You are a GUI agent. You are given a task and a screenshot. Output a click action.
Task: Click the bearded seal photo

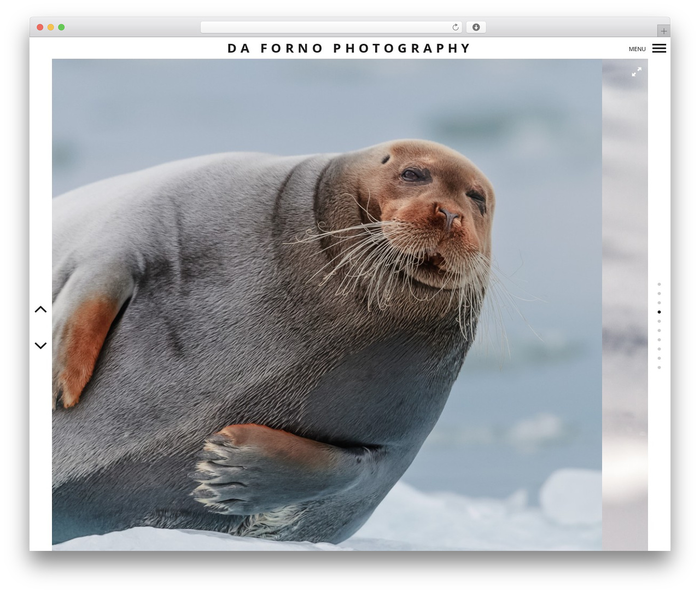click(327, 305)
